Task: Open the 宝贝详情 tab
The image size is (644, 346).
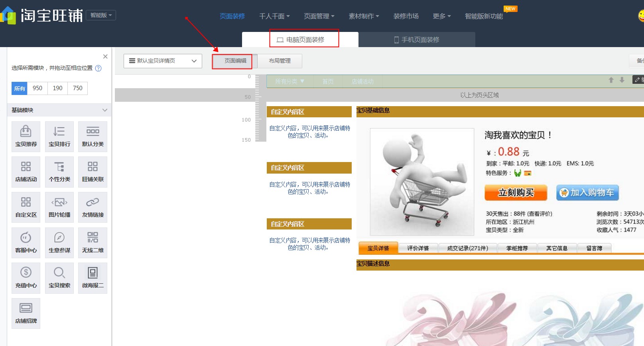Action: pos(378,248)
